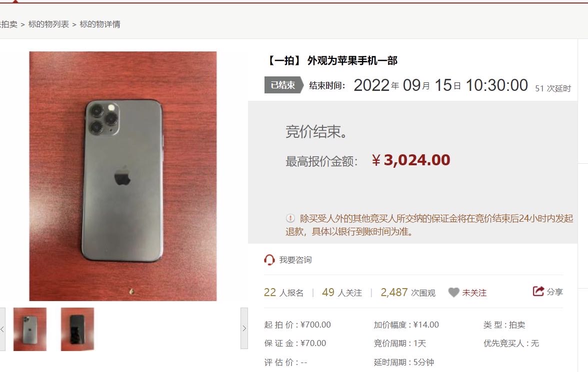Click the share arrow icon
This screenshot has height=372, width=588.
(x=538, y=291)
